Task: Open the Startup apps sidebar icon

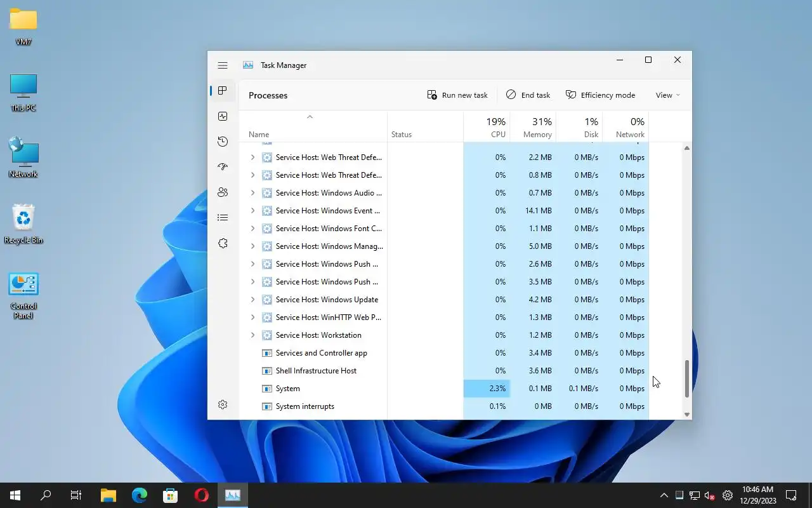Action: click(x=223, y=167)
